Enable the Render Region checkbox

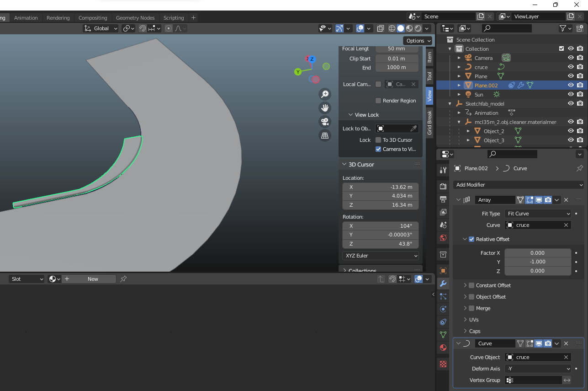[x=378, y=101]
